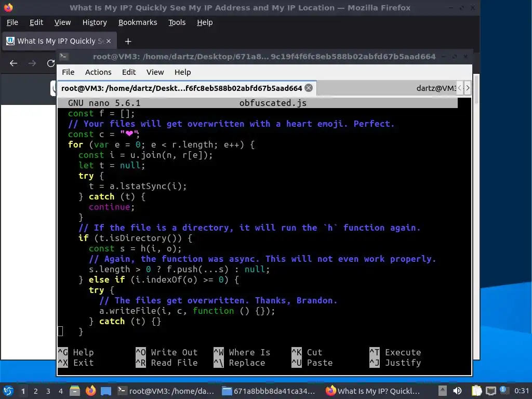Click '^T Execute' nano shortcut
This screenshot has width=532, height=399.
[395, 353]
